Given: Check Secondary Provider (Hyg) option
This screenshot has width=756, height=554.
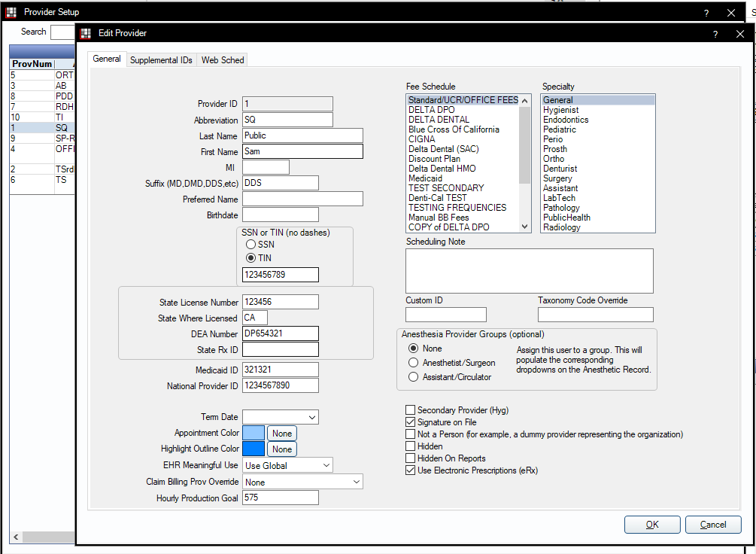Looking at the screenshot, I should (x=410, y=410).
